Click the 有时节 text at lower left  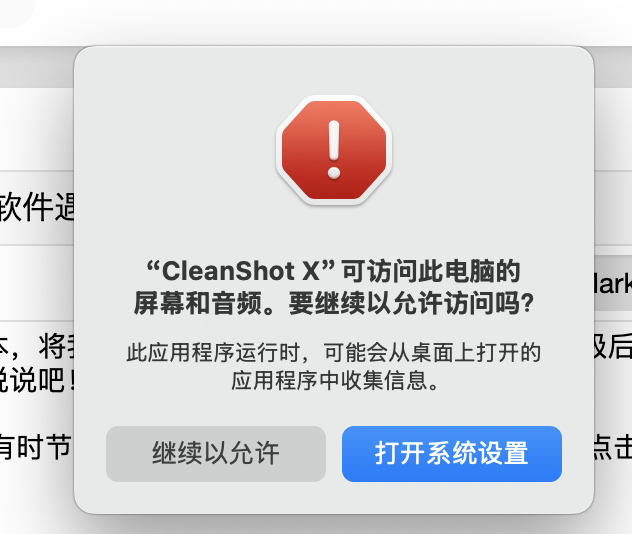36,447
